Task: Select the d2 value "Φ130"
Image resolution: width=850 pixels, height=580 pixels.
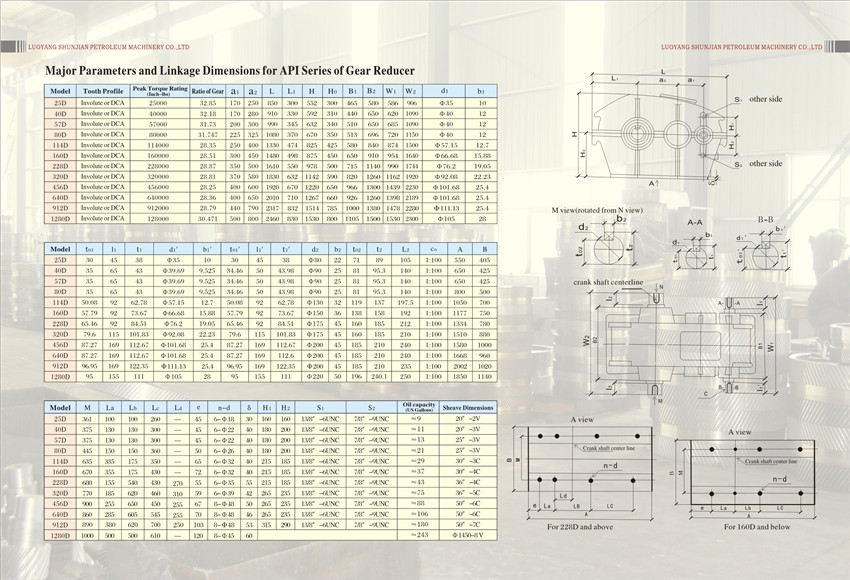Action: point(315,303)
